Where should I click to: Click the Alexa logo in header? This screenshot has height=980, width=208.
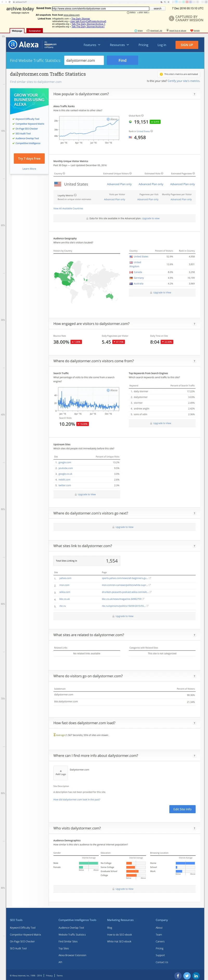point(23,44)
